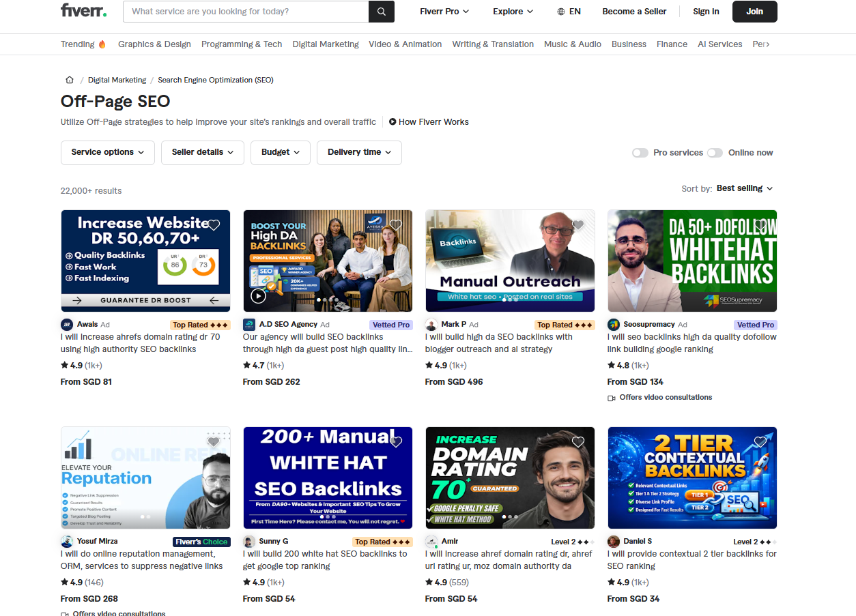Open Business category

click(629, 44)
